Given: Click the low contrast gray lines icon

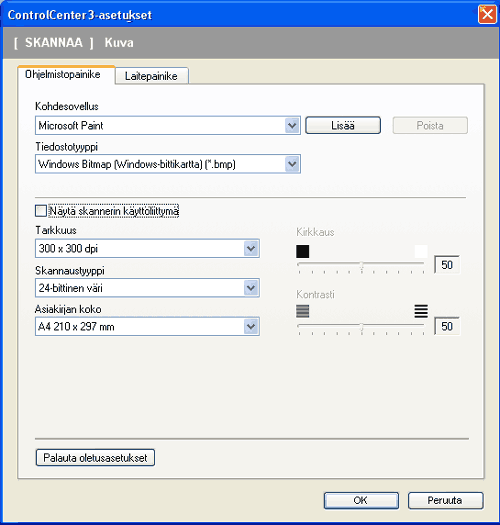Looking at the screenshot, I should [x=302, y=311].
